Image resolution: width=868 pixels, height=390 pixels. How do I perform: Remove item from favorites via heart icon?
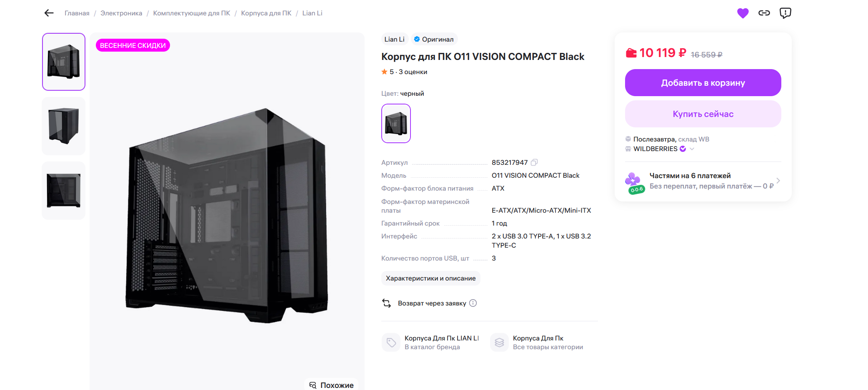pyautogui.click(x=743, y=13)
